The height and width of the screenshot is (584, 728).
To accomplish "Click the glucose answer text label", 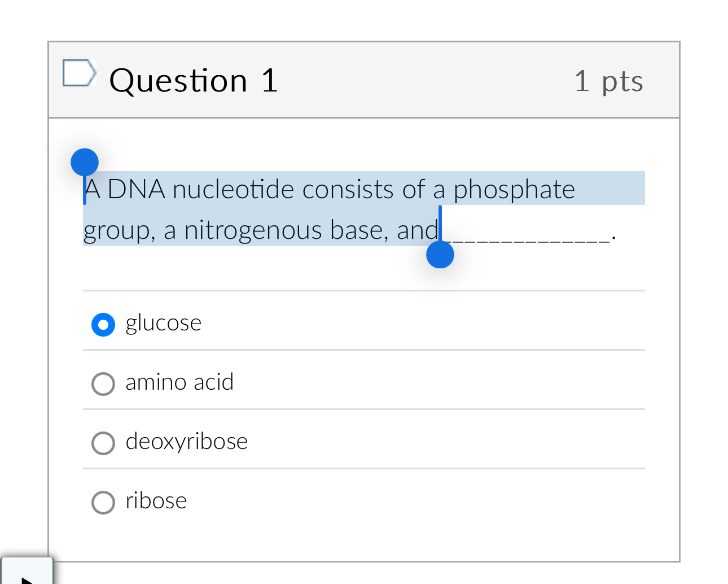I will click(x=164, y=323).
